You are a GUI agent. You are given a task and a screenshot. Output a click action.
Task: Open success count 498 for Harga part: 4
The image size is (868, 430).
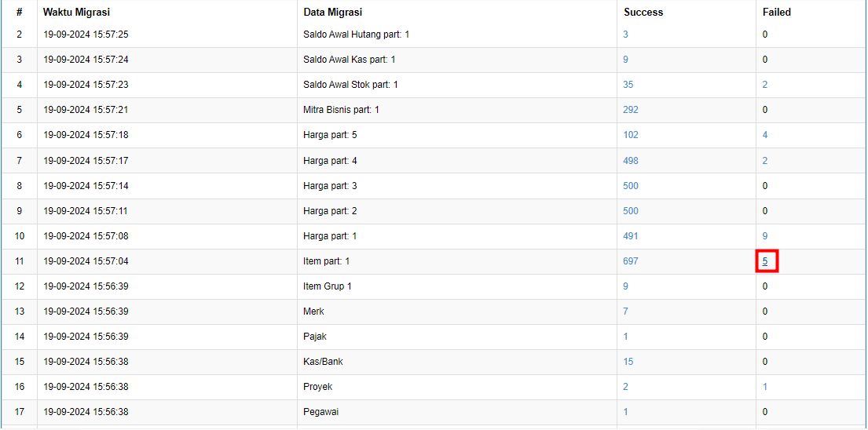pyautogui.click(x=631, y=160)
